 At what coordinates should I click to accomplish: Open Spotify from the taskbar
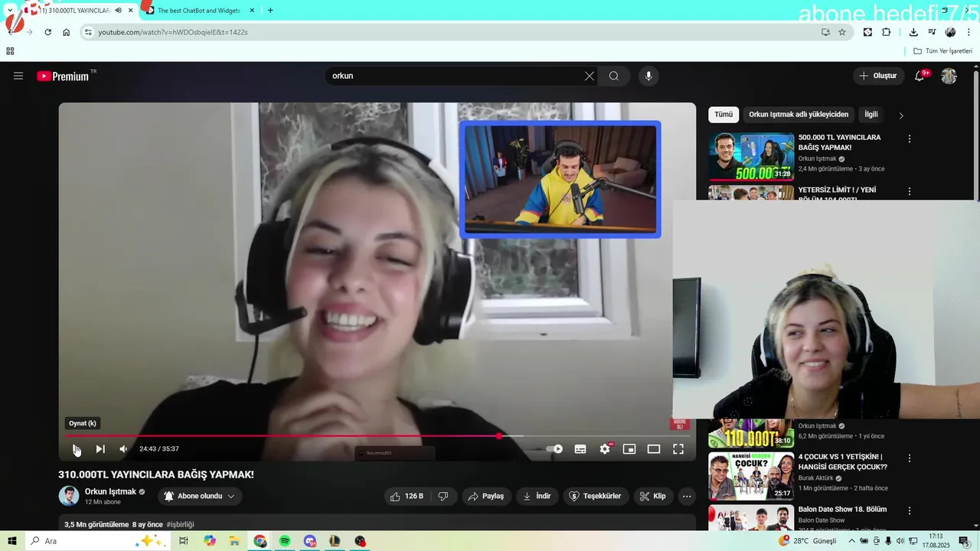285,541
